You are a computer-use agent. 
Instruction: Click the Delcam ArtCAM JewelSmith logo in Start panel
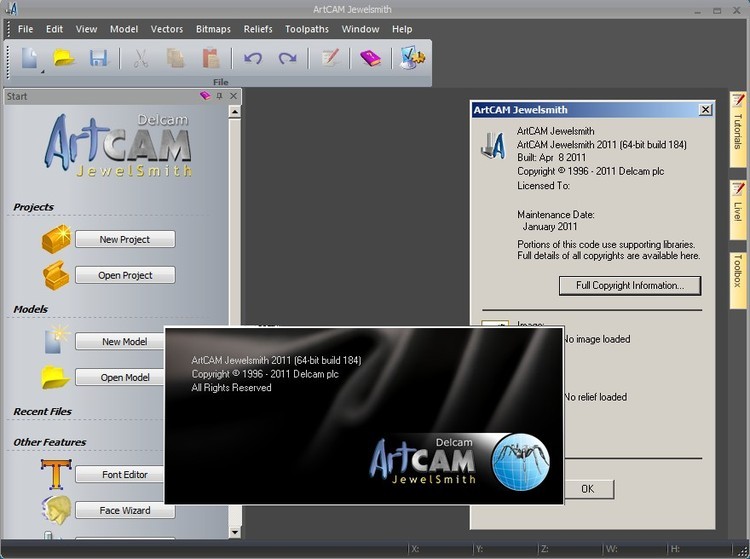coord(119,145)
